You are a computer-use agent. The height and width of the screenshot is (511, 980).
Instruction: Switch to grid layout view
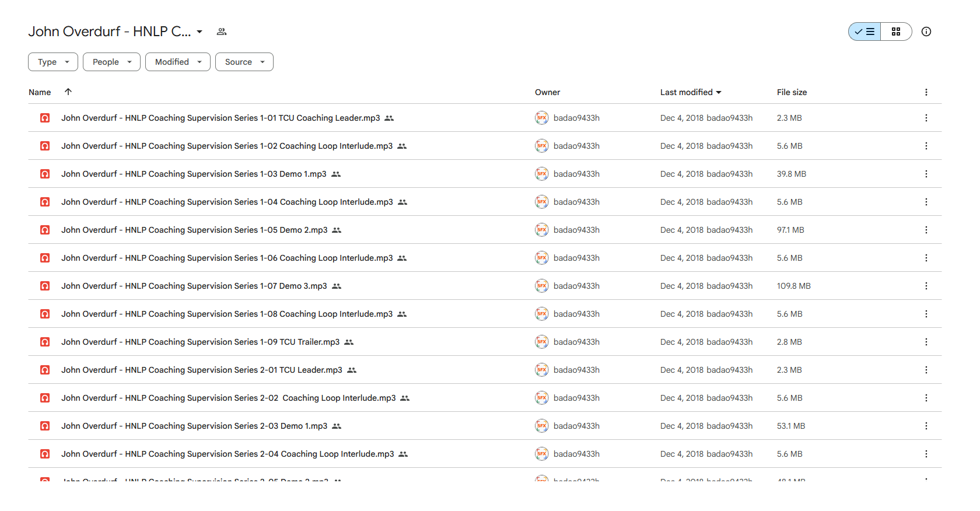(x=896, y=32)
